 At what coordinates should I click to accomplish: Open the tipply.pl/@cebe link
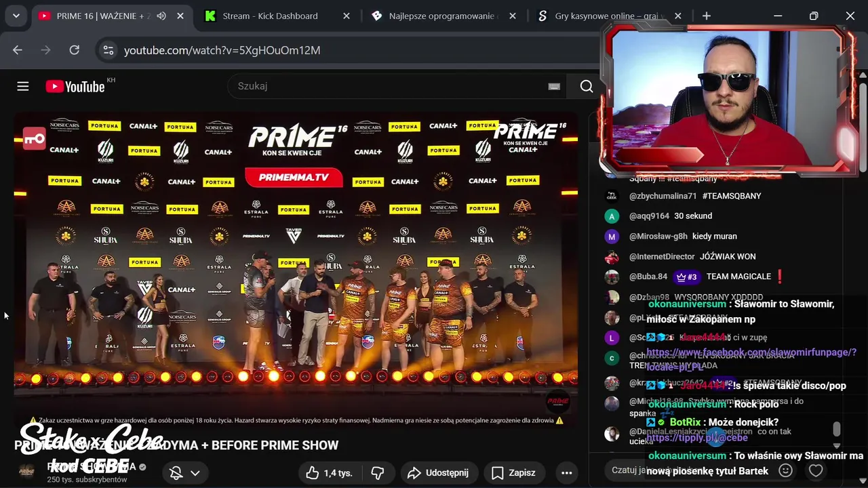697,438
